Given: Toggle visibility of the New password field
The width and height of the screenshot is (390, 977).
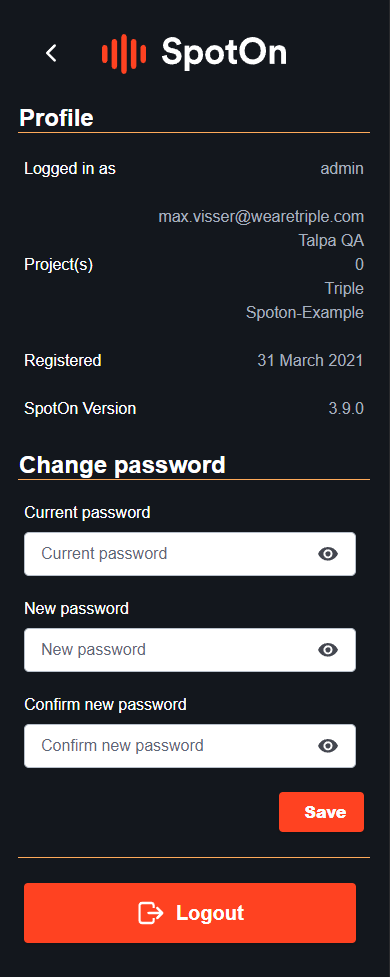Looking at the screenshot, I should click(328, 650).
